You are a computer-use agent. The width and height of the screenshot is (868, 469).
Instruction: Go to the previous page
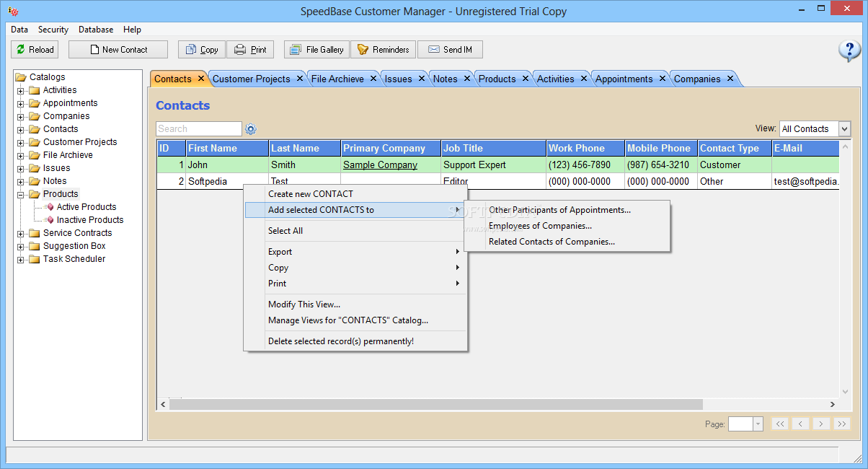pos(800,424)
